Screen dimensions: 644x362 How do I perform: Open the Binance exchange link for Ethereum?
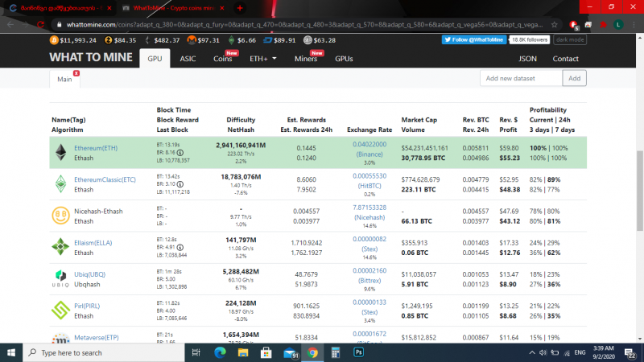tap(370, 153)
